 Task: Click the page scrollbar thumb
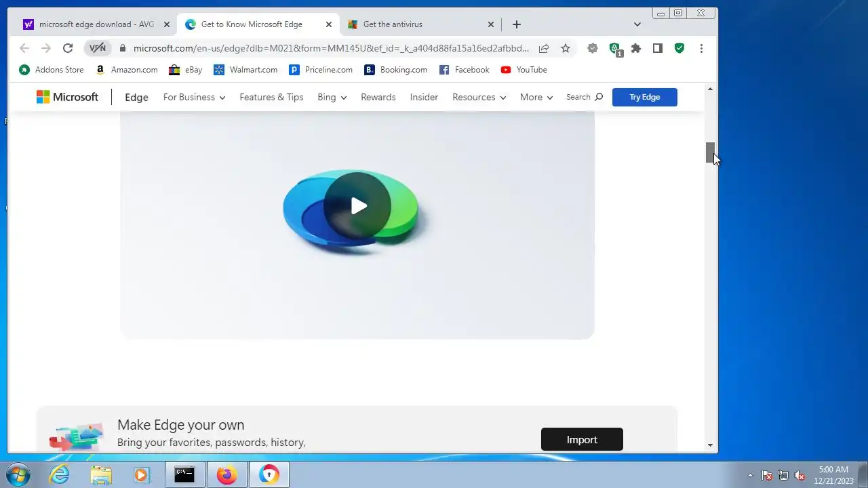point(710,152)
